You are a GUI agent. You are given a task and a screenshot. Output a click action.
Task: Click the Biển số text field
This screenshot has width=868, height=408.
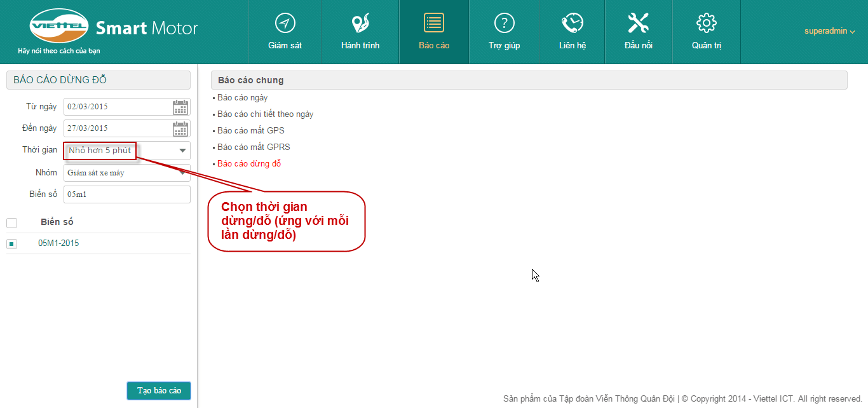pyautogui.click(x=127, y=194)
